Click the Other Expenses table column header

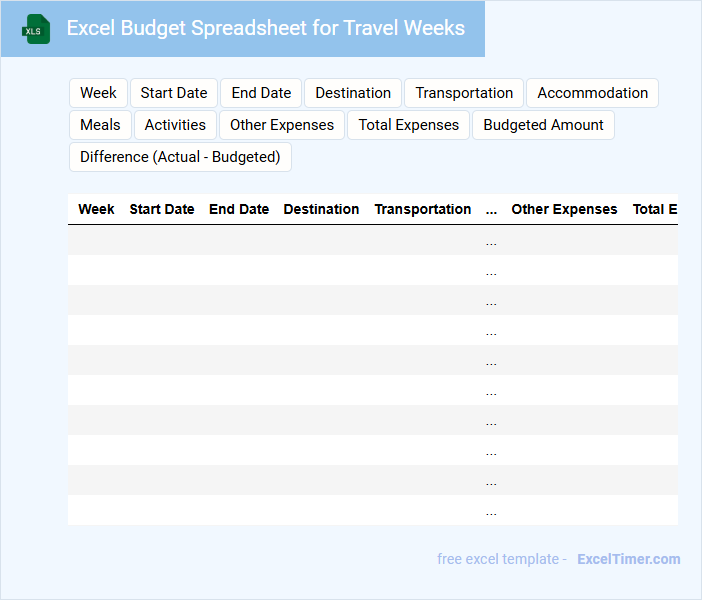564,209
